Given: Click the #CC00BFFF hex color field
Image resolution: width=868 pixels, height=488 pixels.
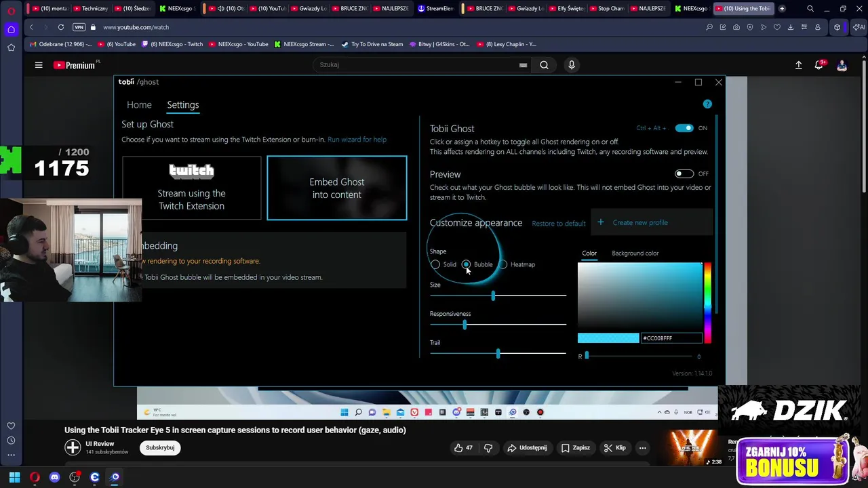Looking at the screenshot, I should coord(671,338).
